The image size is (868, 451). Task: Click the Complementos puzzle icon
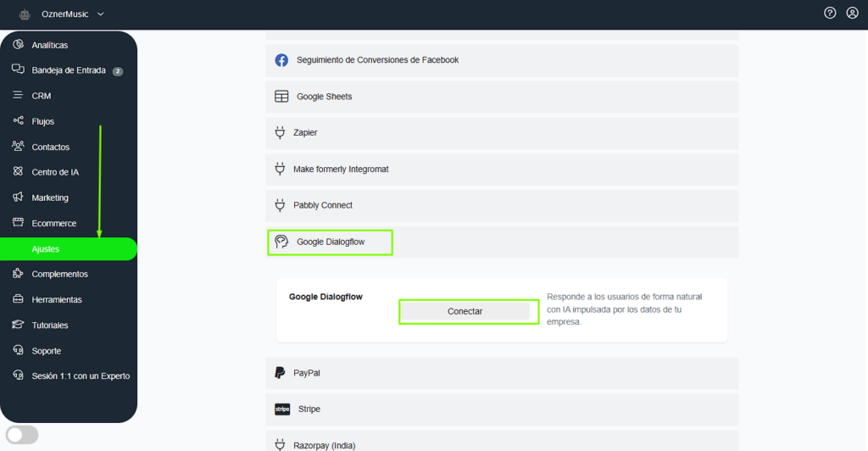coord(18,274)
